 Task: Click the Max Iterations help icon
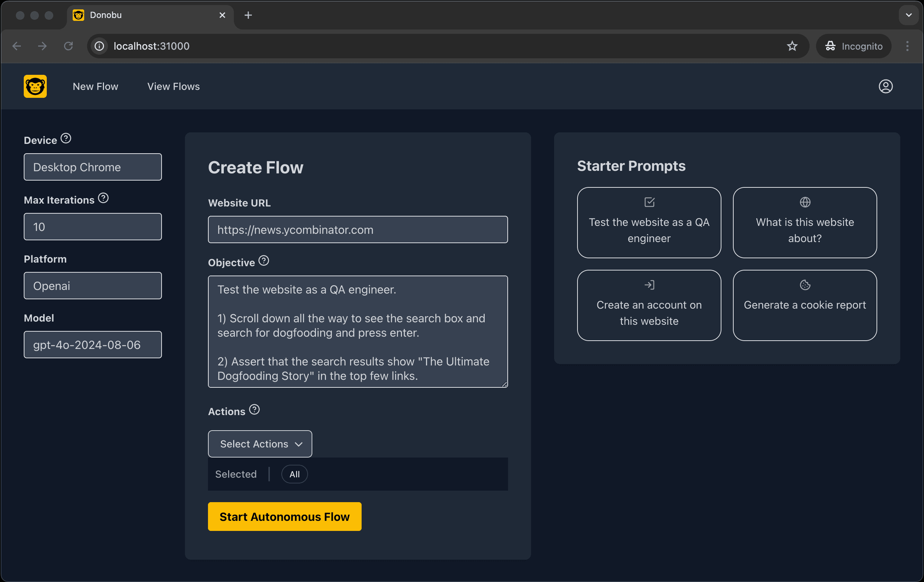tap(103, 198)
